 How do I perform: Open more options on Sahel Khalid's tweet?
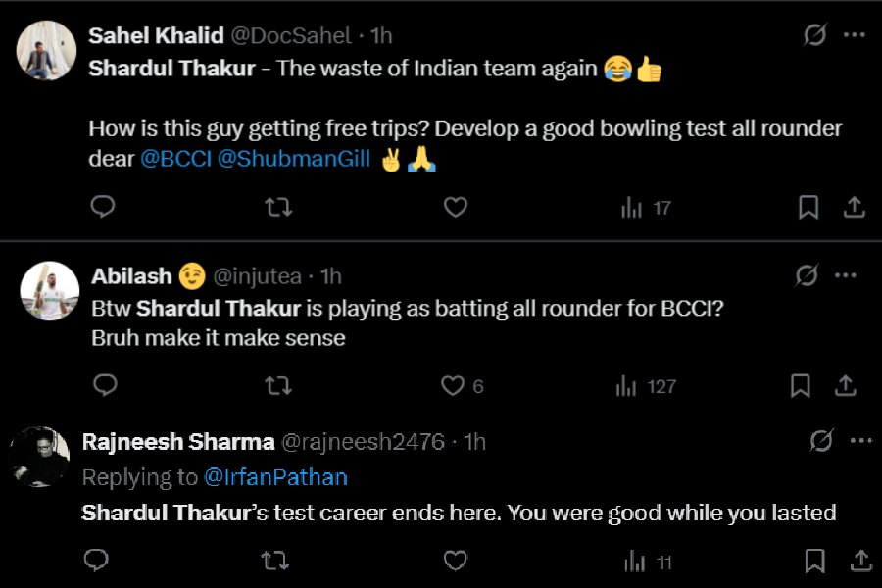point(855,35)
